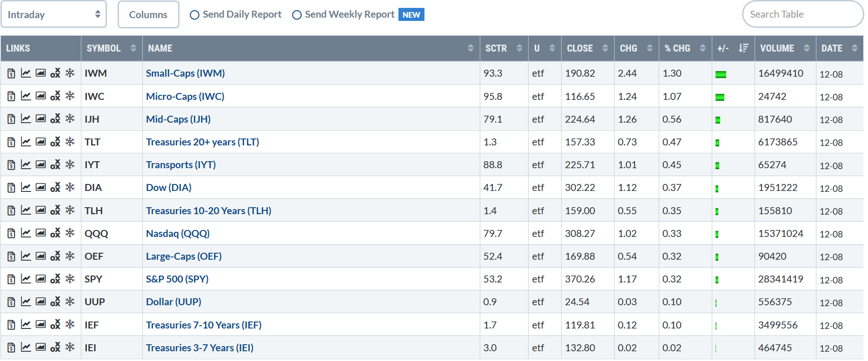Image resolution: width=868 pixels, height=361 pixels.
Task: Open the Treasuries 7-10 Years (IEF) link
Action: tap(204, 325)
